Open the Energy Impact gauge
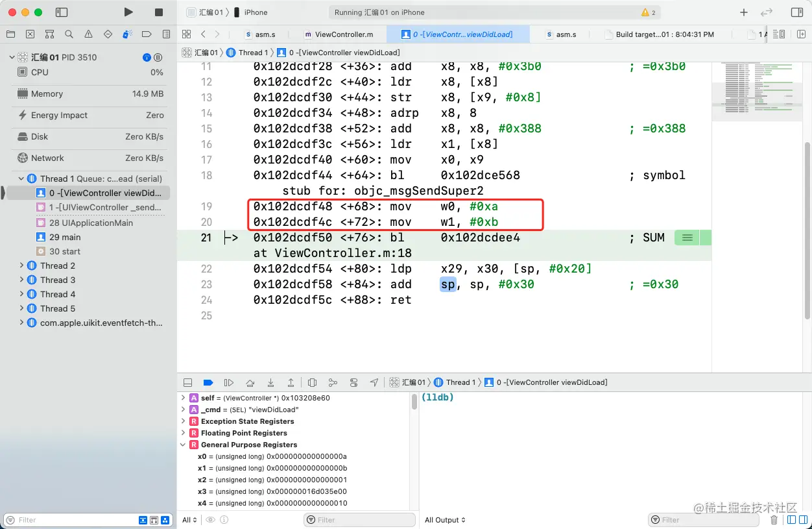812x529 pixels. point(90,115)
